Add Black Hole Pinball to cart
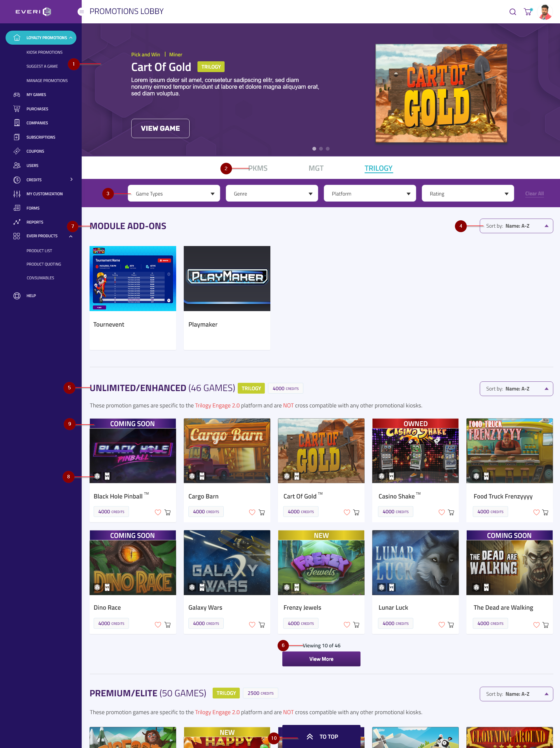Viewport: 560px width, 748px height. (x=168, y=512)
